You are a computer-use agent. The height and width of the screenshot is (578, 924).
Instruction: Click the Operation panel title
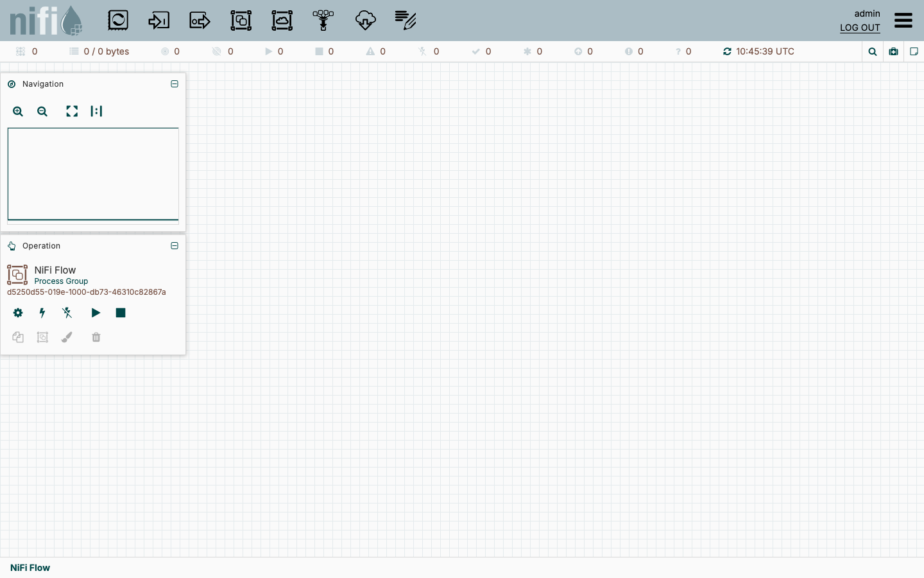[41, 246]
